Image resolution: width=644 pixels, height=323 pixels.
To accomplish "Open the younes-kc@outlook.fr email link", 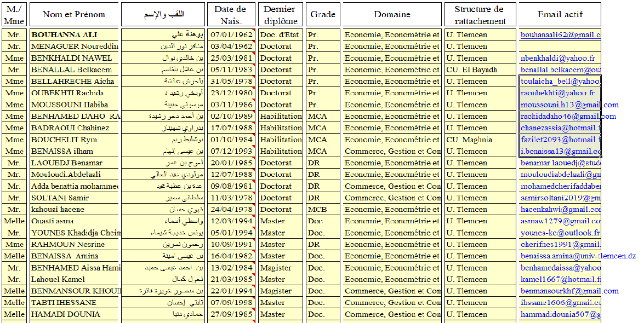I will pyautogui.click(x=560, y=233).
